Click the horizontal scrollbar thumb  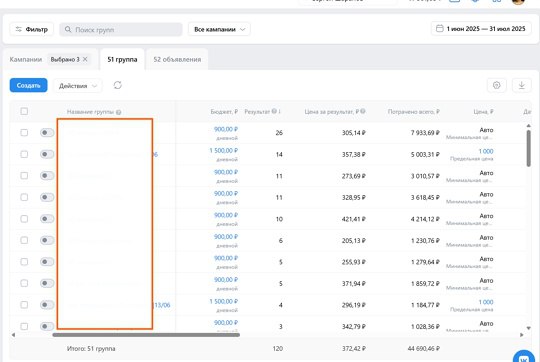pos(146,335)
